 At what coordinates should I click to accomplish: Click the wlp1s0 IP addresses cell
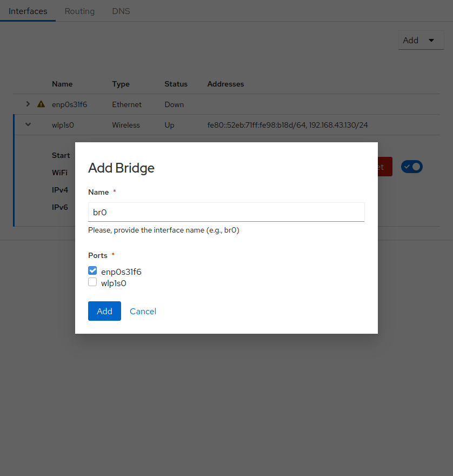coord(287,125)
